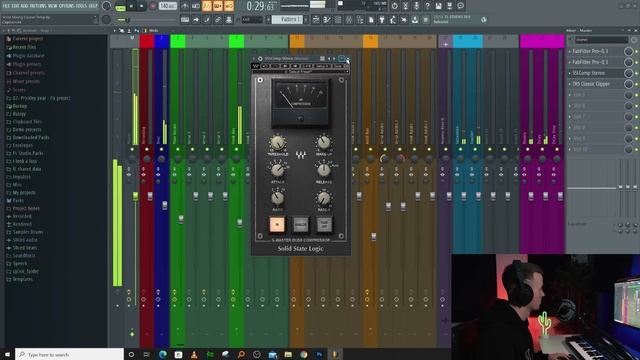Expand Plugin database in browser
The image size is (640, 360).
28,56
